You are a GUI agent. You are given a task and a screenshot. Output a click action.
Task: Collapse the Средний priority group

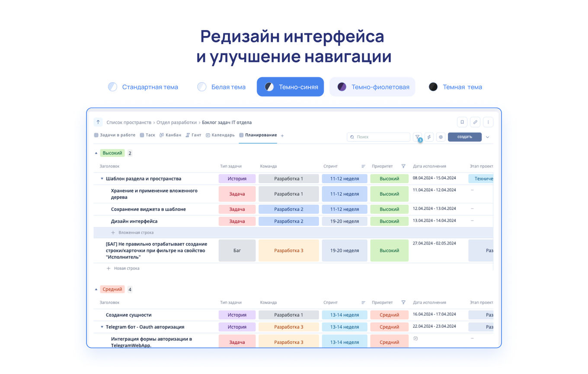pyautogui.click(x=96, y=289)
